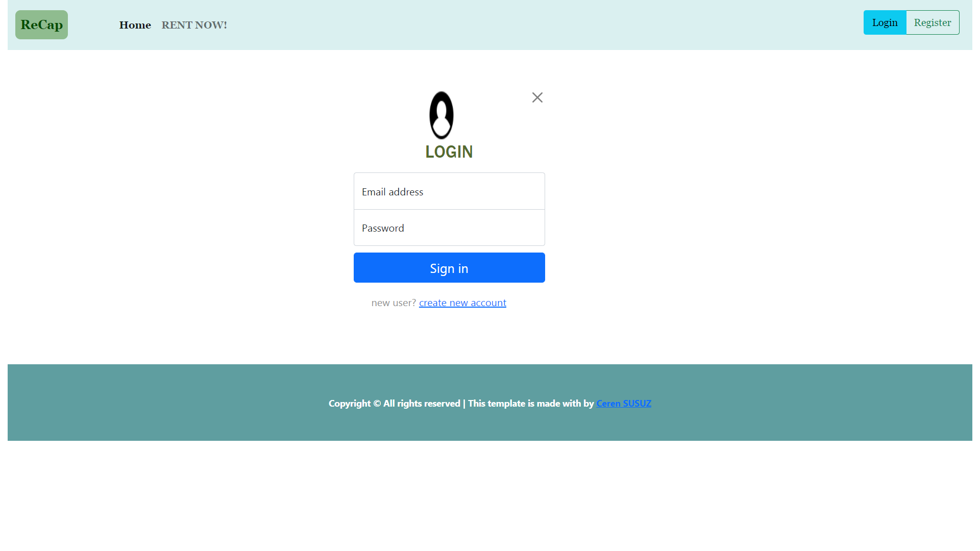Click the LOGIN heading text

(x=449, y=152)
